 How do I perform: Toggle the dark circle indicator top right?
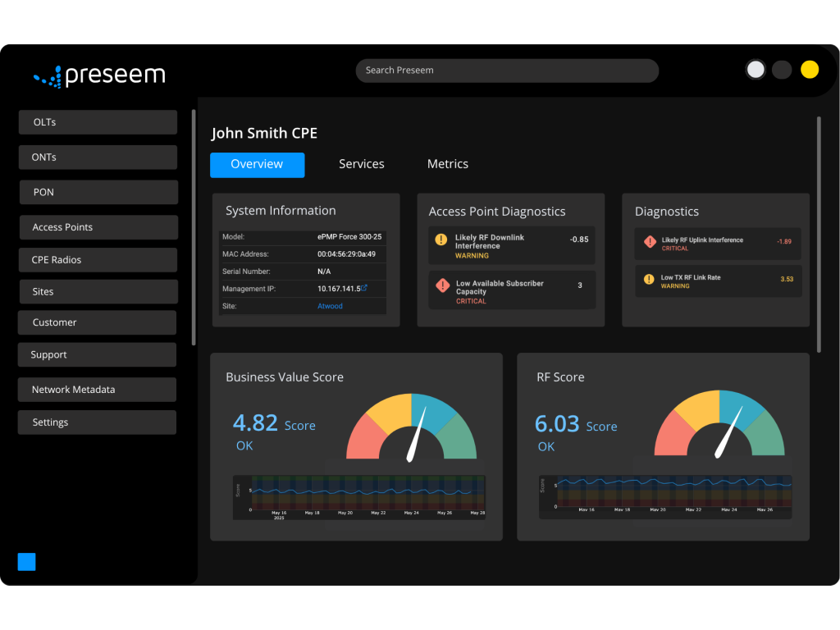point(782,69)
